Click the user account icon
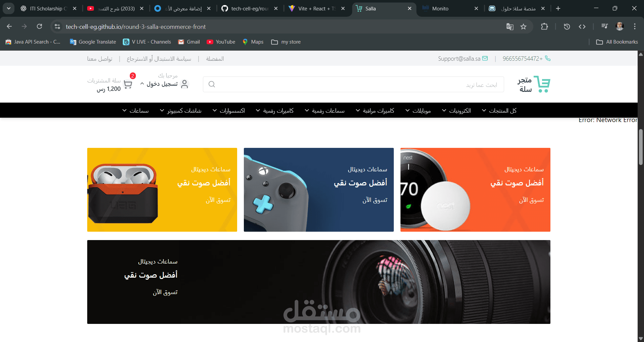 tap(184, 84)
